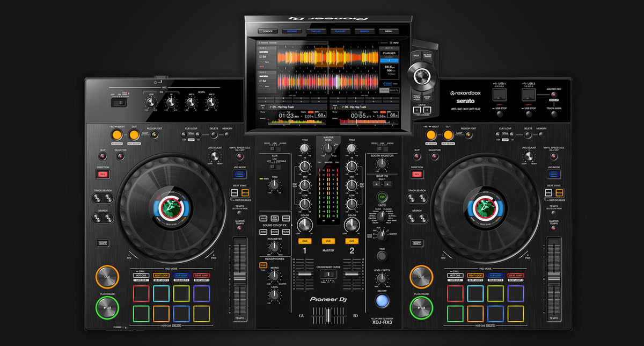644x346 pixels.
Task: Select SLIP LOOP pad mode on left deck
Action: coord(181,275)
